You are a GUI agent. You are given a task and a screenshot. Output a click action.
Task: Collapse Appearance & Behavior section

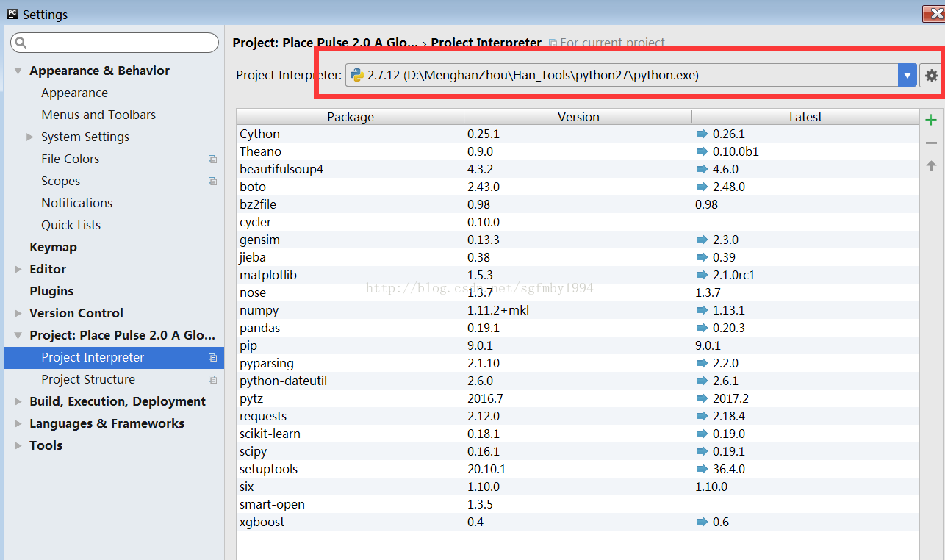(18, 71)
